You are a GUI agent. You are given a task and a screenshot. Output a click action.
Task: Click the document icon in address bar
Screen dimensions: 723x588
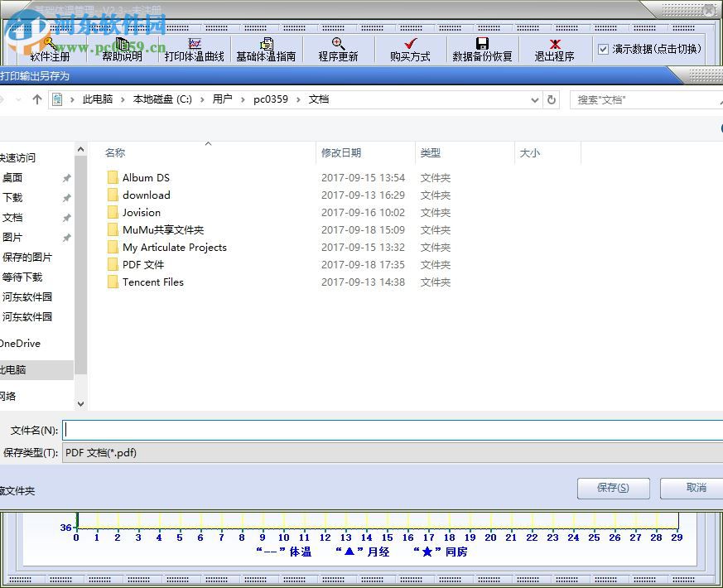[57, 99]
